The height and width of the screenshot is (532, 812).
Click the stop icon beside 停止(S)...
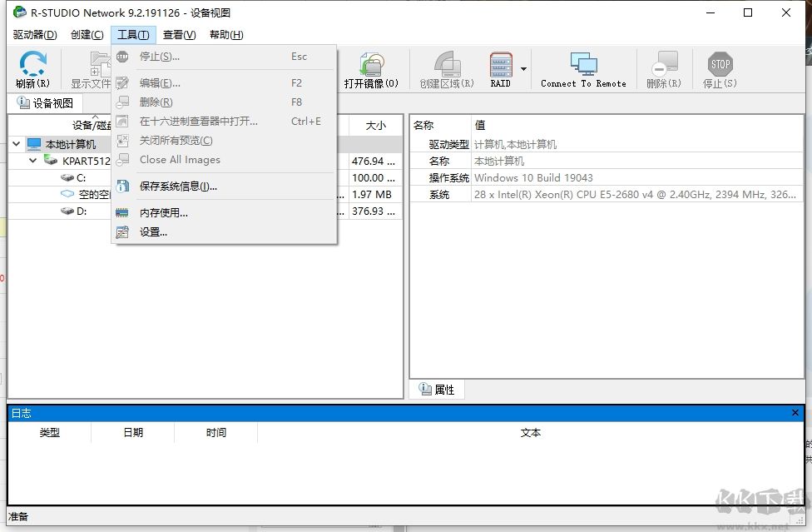pyautogui.click(x=122, y=57)
